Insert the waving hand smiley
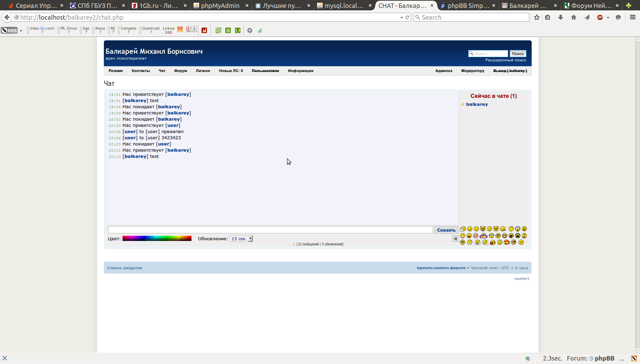 pyautogui.click(x=463, y=229)
